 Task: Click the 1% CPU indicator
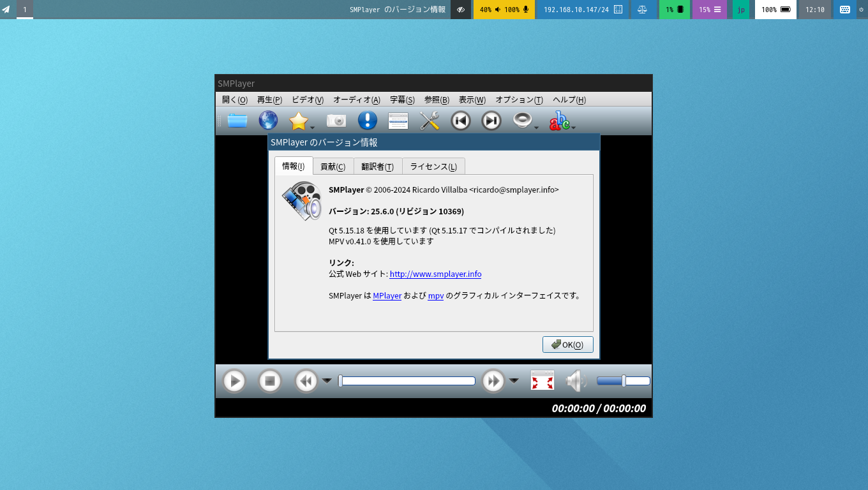[675, 10]
